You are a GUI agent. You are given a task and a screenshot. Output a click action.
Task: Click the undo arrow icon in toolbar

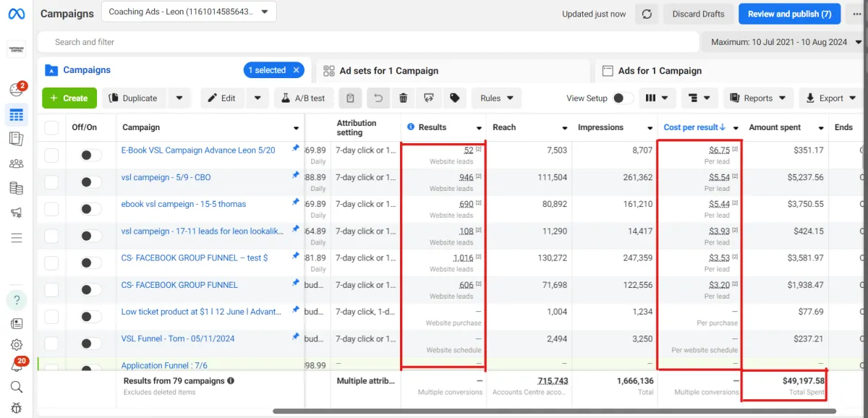click(377, 98)
